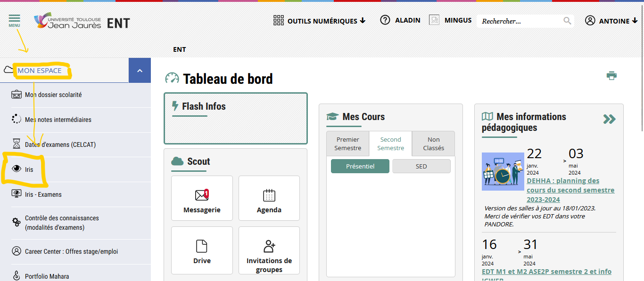Select the MON ESPACE heading
The image size is (644, 281).
(40, 71)
